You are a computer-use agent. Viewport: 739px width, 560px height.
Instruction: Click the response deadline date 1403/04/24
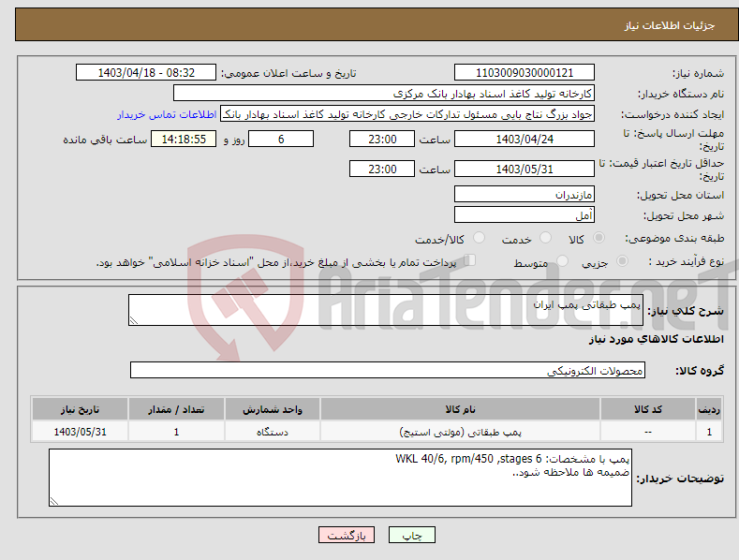[x=525, y=139]
